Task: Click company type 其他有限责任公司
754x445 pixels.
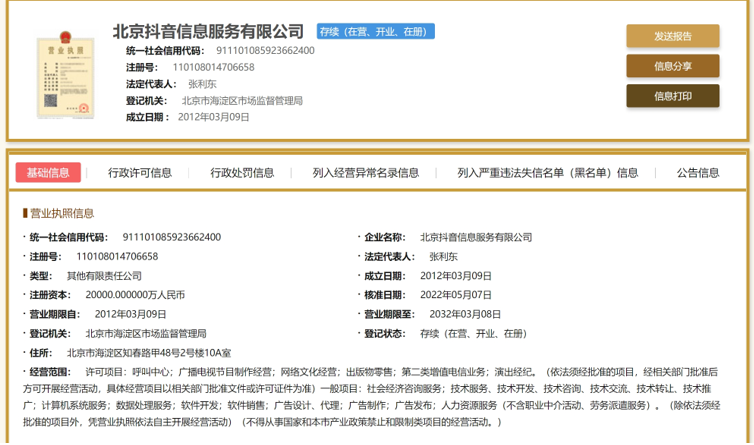Action: pos(104,276)
